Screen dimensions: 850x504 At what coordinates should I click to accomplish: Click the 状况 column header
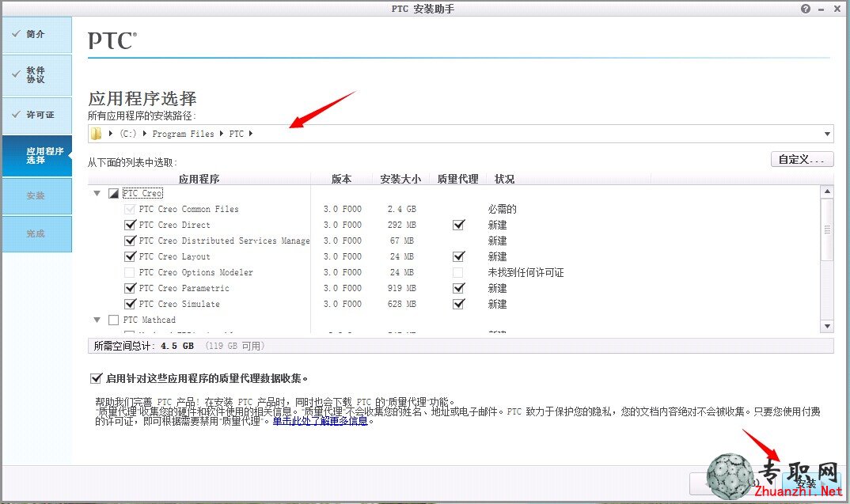(505, 179)
